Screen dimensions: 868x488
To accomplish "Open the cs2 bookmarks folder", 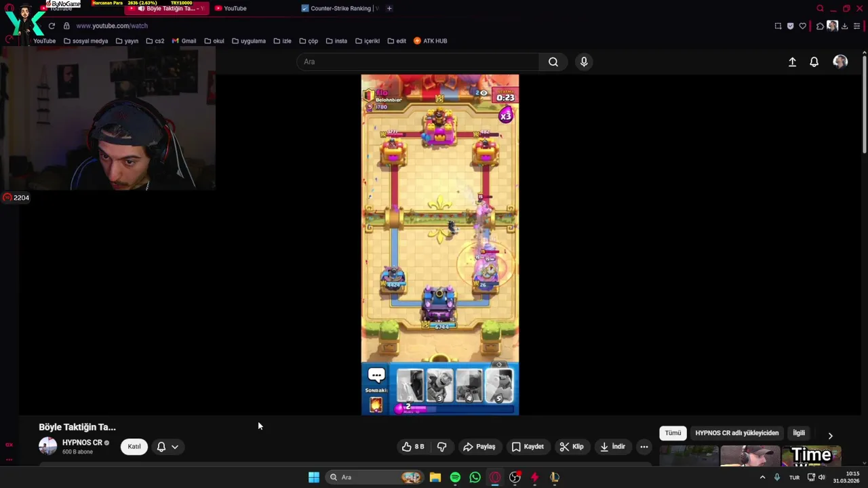I will [155, 41].
